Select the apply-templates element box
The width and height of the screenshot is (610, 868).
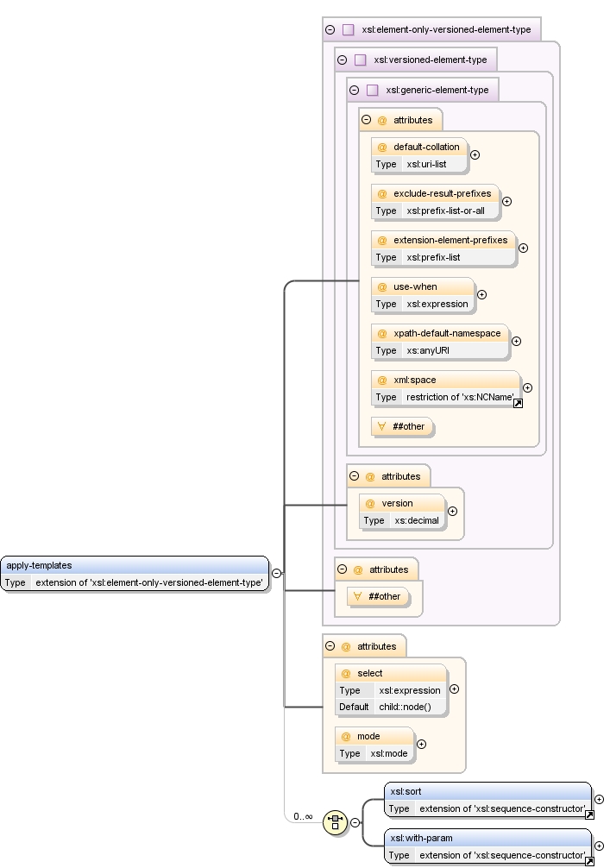pos(135,574)
